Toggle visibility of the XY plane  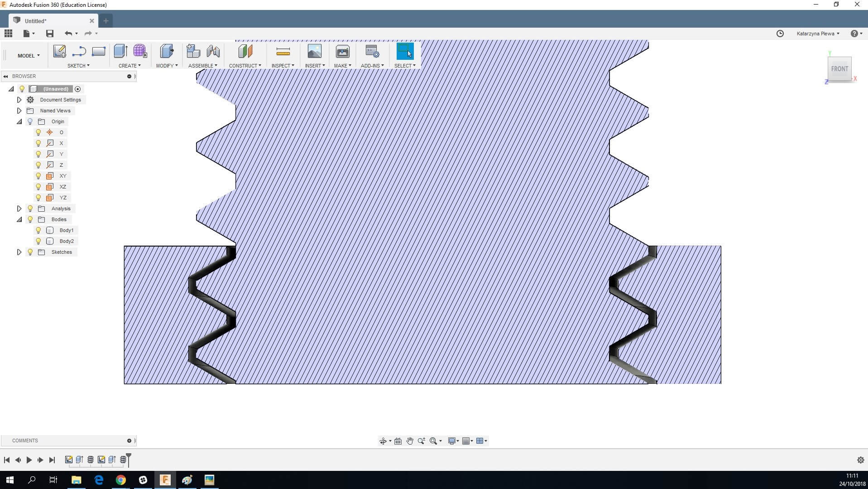click(38, 176)
